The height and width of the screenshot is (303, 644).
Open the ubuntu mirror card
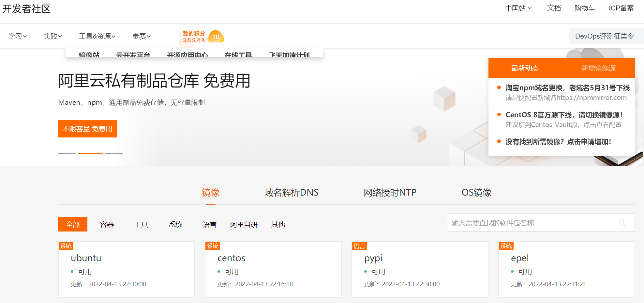[127, 269]
